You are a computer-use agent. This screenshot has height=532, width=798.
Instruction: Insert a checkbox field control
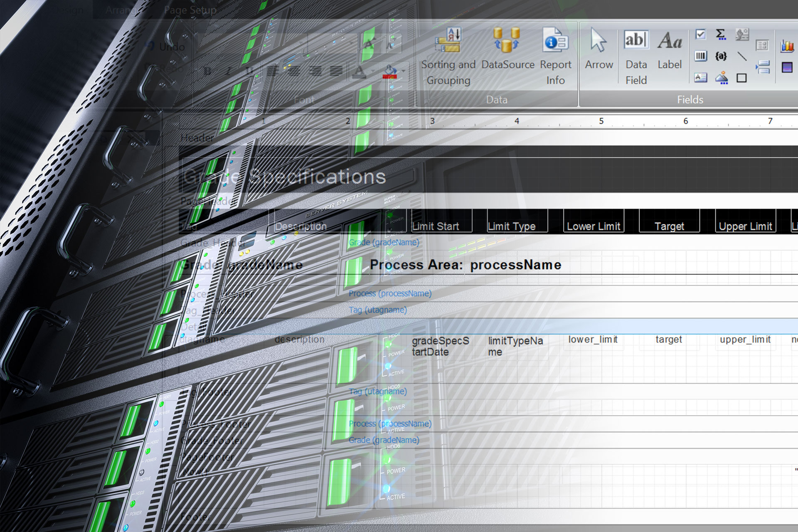[701, 34]
